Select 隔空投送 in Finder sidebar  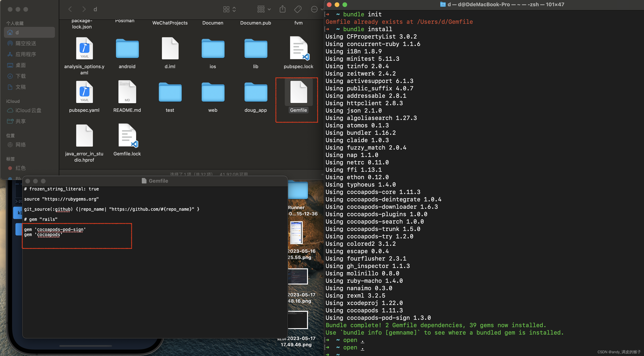26,43
